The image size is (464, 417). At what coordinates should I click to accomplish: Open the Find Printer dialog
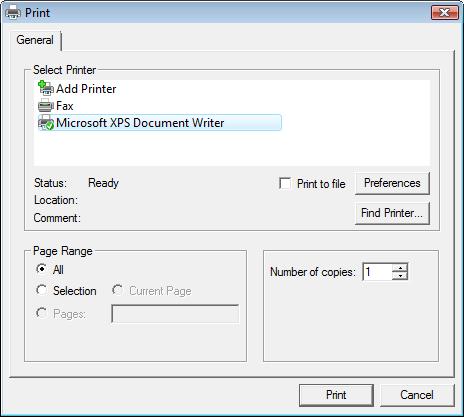point(392,213)
